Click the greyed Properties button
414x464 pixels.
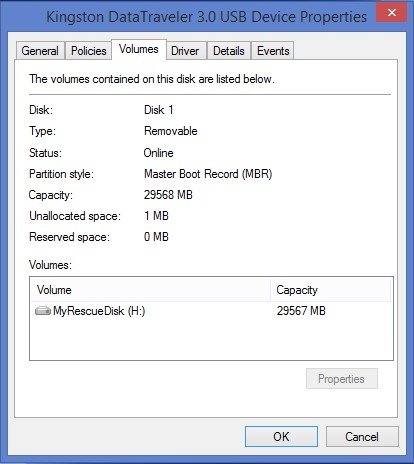(x=342, y=379)
